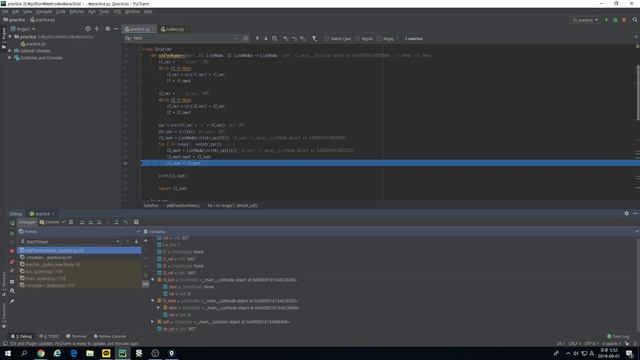This screenshot has width=640, height=360.
Task: Go to next search occurrence arrow
Action: point(266,38)
